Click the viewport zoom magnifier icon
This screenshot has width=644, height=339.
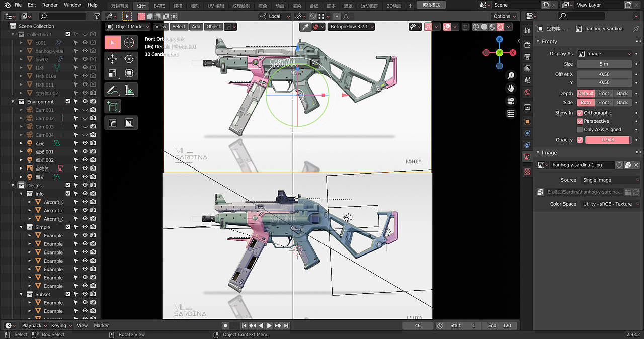coord(511,76)
